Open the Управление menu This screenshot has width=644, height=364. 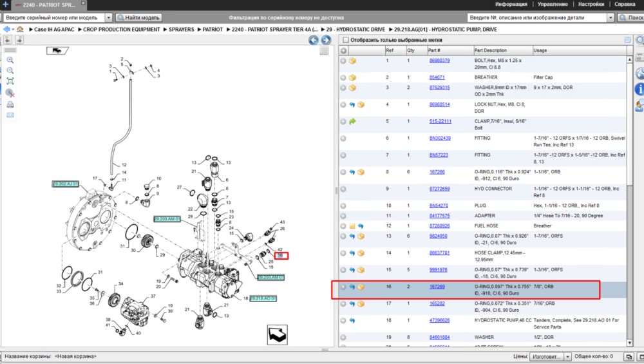[x=553, y=4]
